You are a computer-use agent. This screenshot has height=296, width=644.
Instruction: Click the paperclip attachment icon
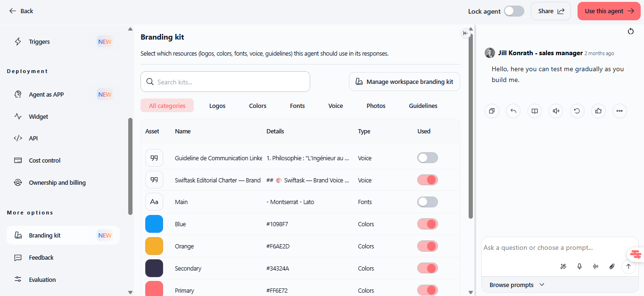click(x=612, y=266)
